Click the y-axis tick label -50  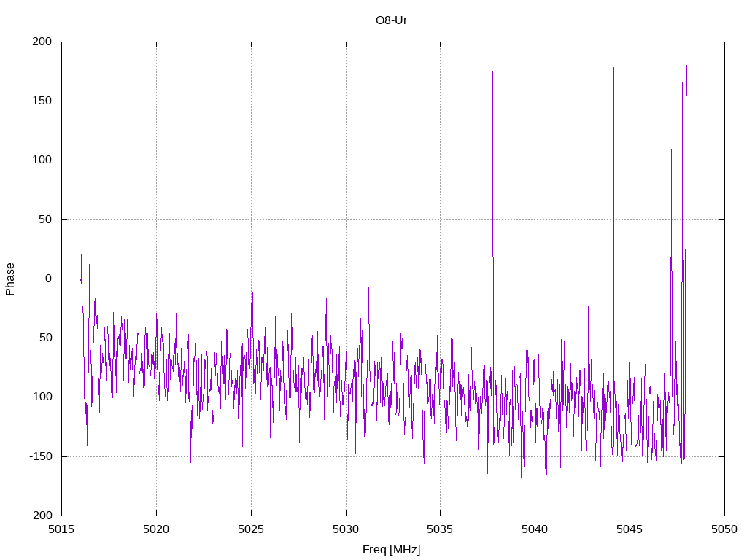43,338
